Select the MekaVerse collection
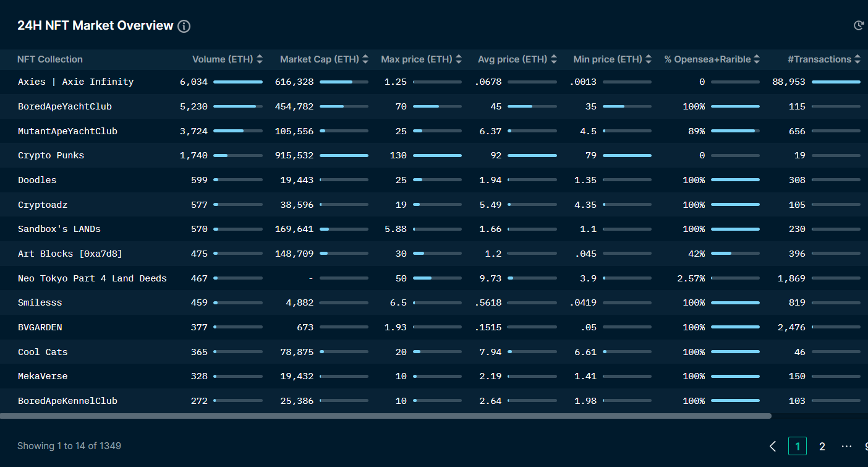This screenshot has height=467, width=868. (43, 376)
